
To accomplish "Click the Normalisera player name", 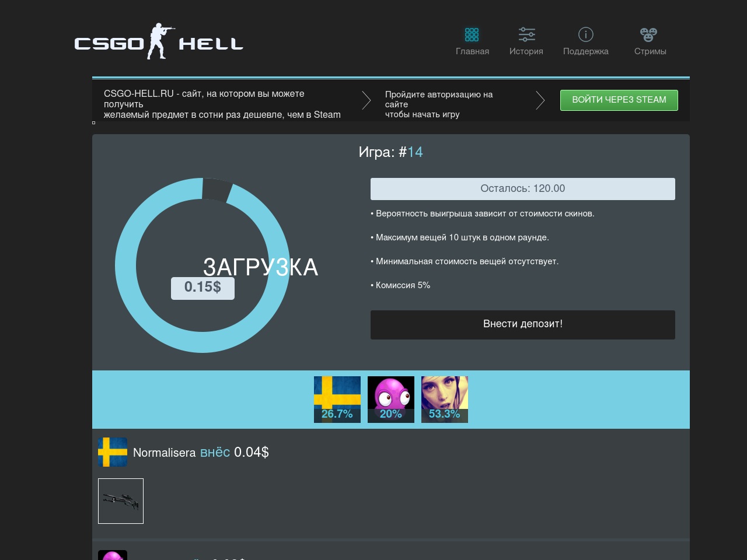I will (x=164, y=453).
